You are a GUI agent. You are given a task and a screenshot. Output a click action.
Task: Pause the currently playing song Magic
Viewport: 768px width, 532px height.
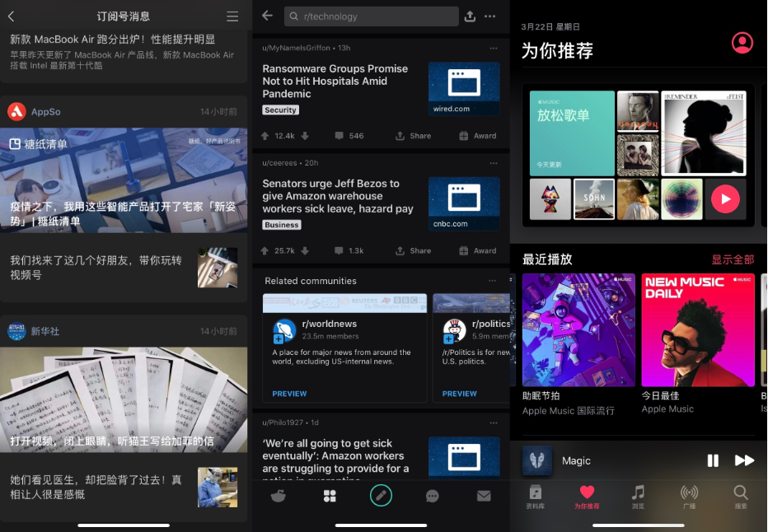[713, 460]
